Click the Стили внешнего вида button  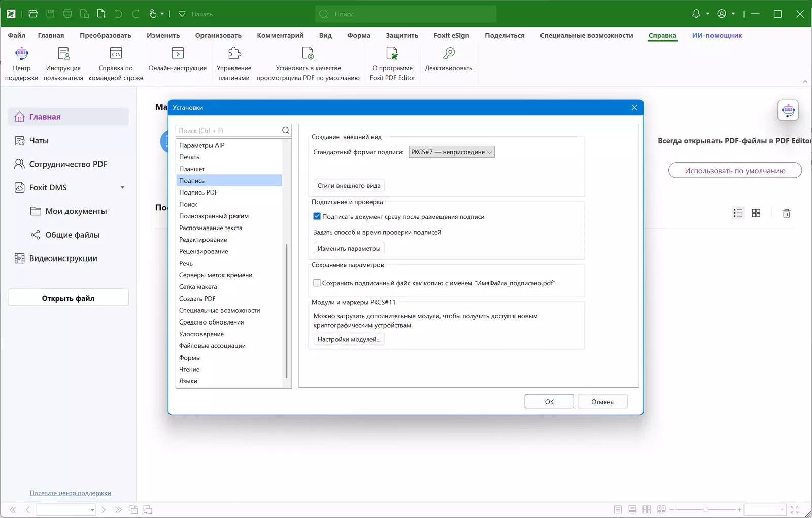pyautogui.click(x=349, y=186)
